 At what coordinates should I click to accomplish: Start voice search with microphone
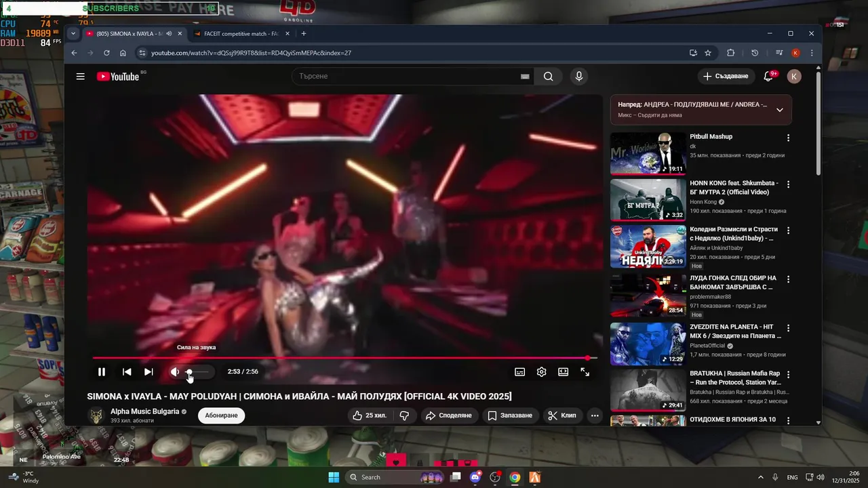pos(578,77)
